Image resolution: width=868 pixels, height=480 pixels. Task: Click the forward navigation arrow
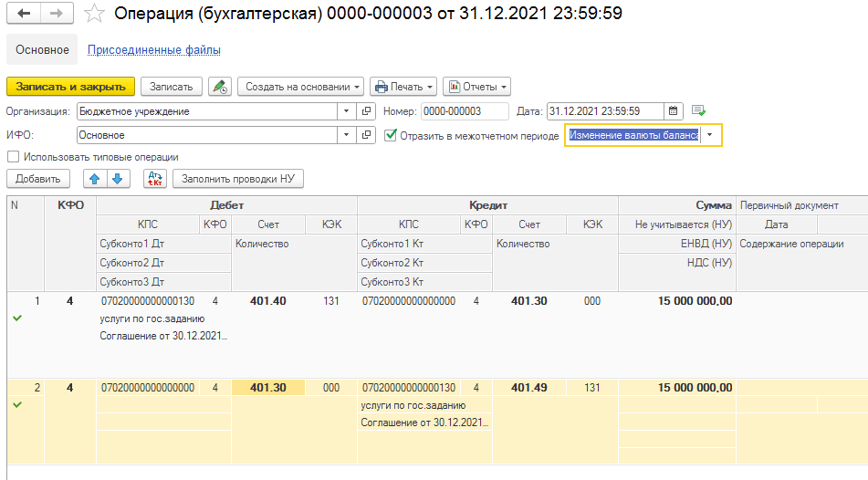pos(56,14)
